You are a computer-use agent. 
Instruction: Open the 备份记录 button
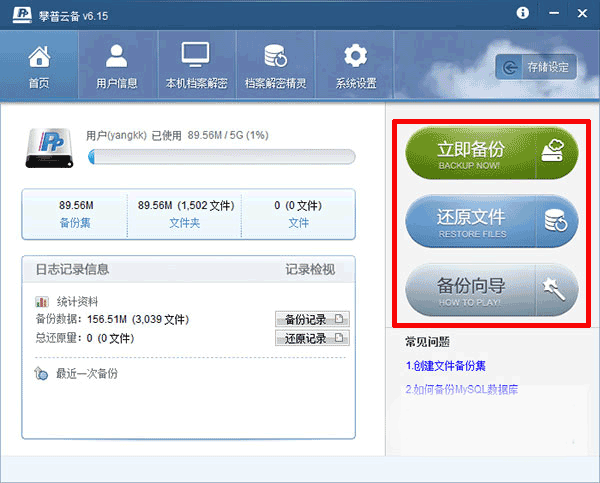point(312,319)
